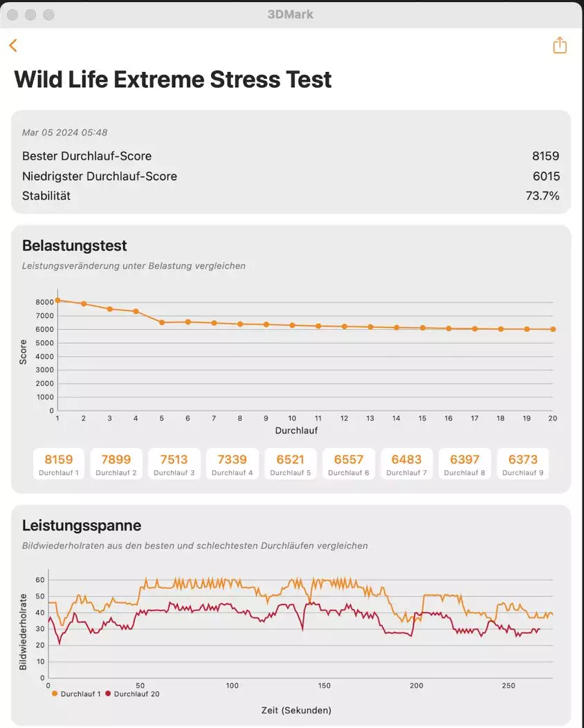Screen dimensions: 584x728
Task: Tap the Durchlauf 5 card with 6521
Action: pyautogui.click(x=291, y=464)
